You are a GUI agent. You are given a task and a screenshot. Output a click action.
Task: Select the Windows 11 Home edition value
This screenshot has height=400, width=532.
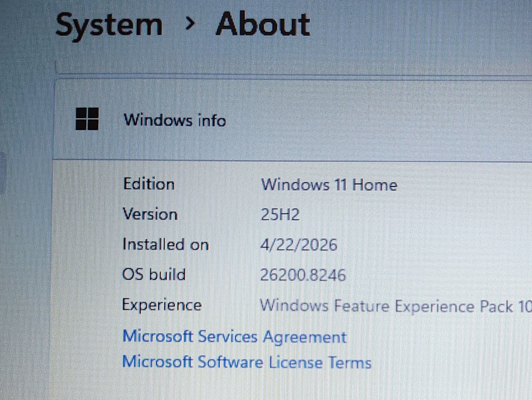[x=329, y=185]
